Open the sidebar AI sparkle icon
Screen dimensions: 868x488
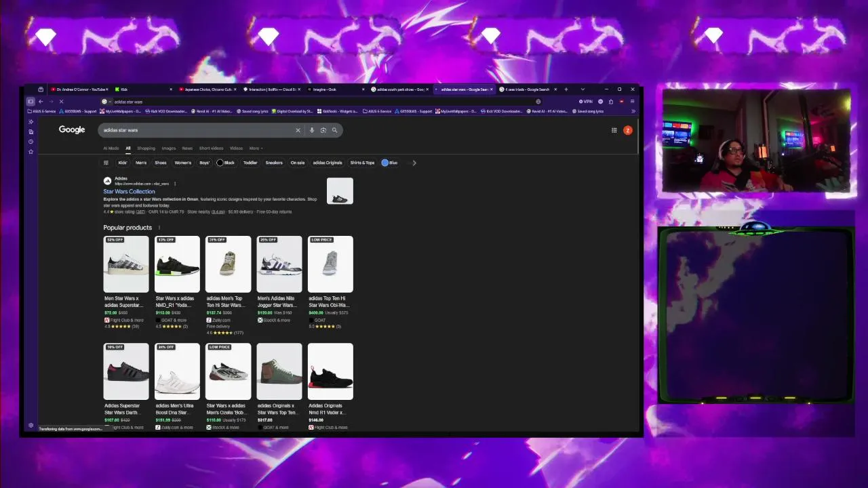(31, 122)
